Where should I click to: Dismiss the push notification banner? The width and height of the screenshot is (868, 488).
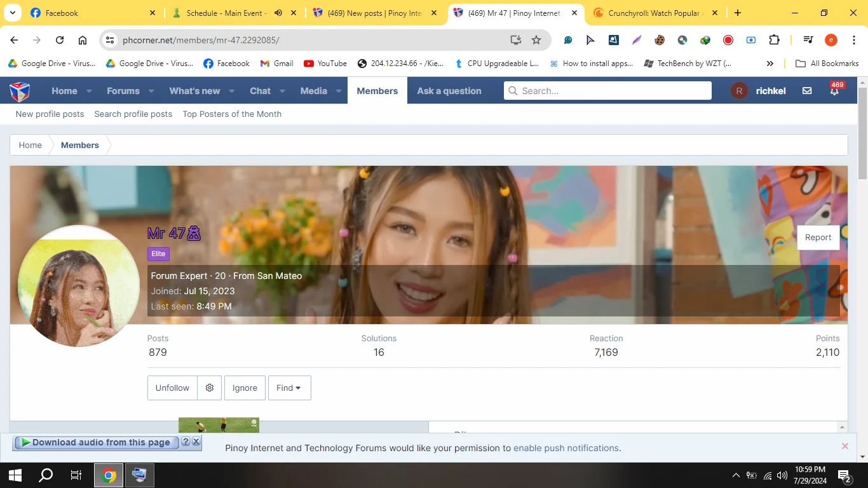(x=845, y=446)
